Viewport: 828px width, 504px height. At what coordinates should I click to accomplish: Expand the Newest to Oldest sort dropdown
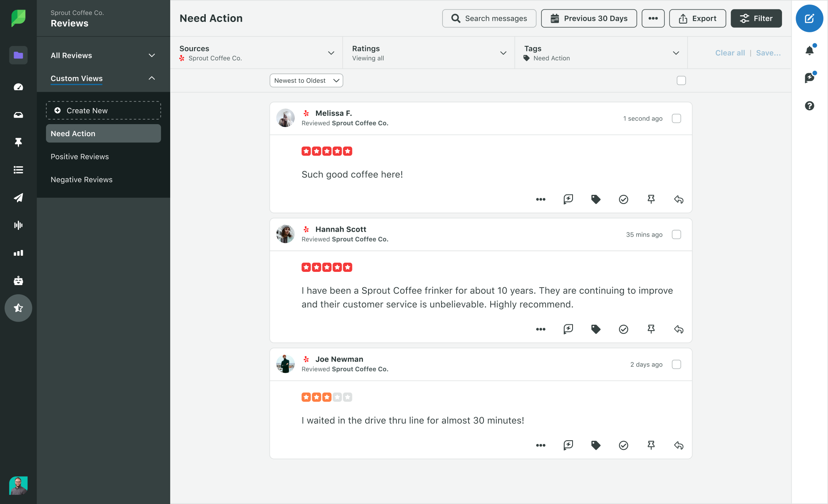(x=306, y=80)
